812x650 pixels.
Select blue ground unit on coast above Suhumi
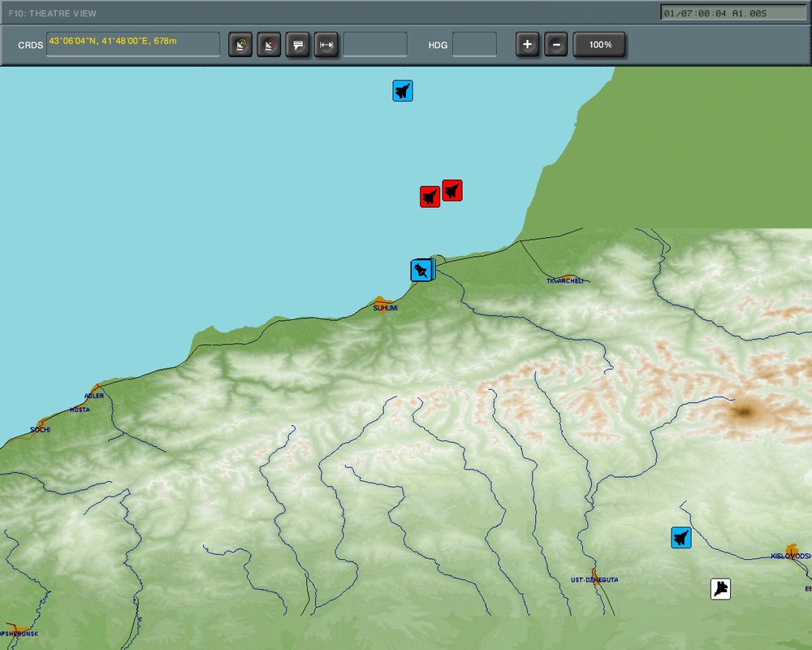(422, 270)
